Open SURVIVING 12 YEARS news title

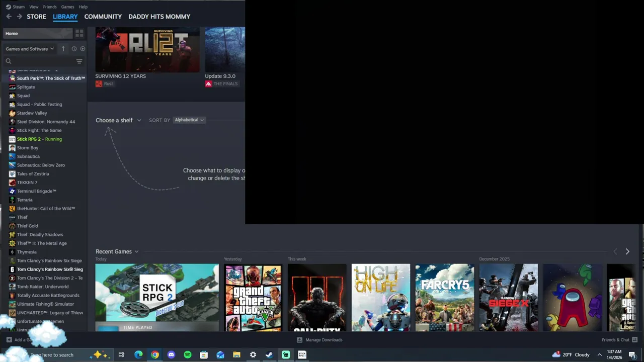pyautogui.click(x=121, y=76)
